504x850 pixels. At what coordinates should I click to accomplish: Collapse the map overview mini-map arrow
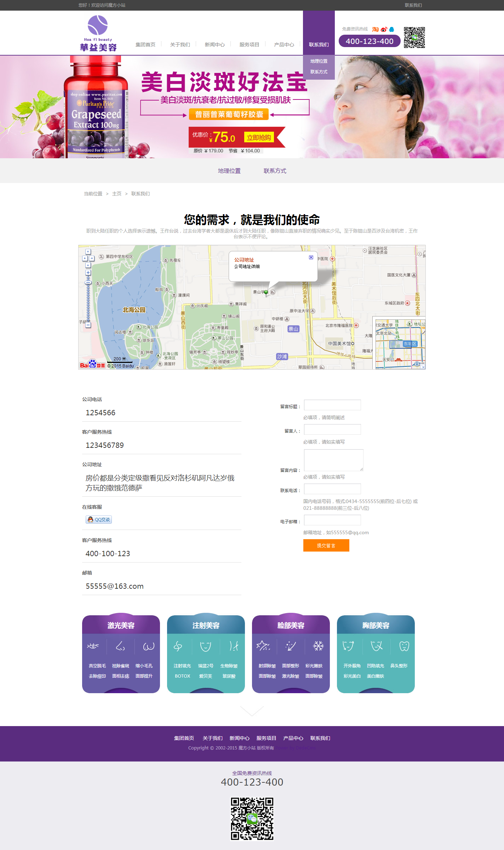tap(422, 366)
